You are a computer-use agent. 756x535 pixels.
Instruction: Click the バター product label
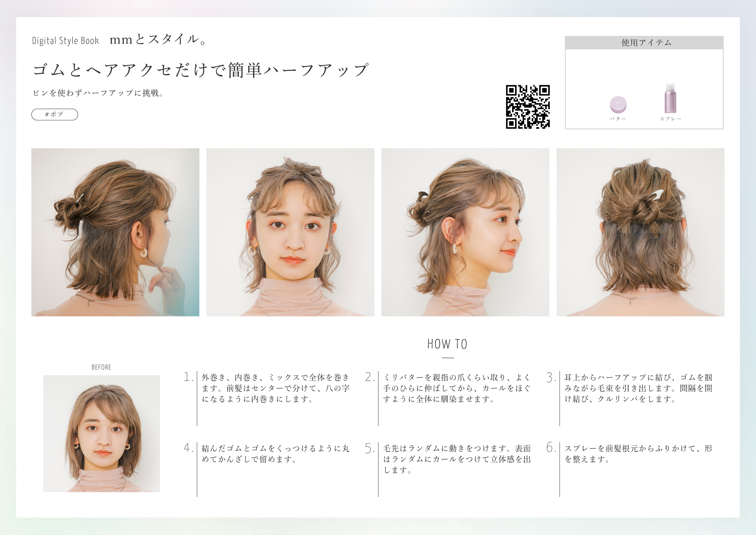click(x=618, y=119)
